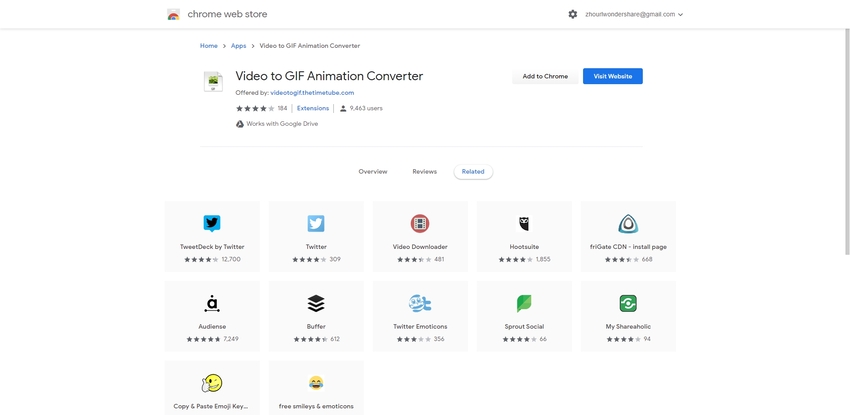Click the 1,855 rating count for Hootsuite
The width and height of the screenshot is (850, 415).
543,260
